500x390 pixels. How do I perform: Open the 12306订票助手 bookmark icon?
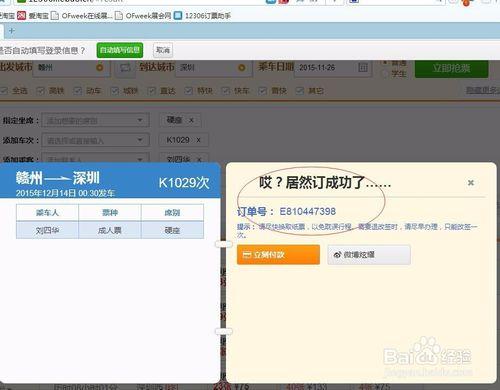[x=178, y=16]
